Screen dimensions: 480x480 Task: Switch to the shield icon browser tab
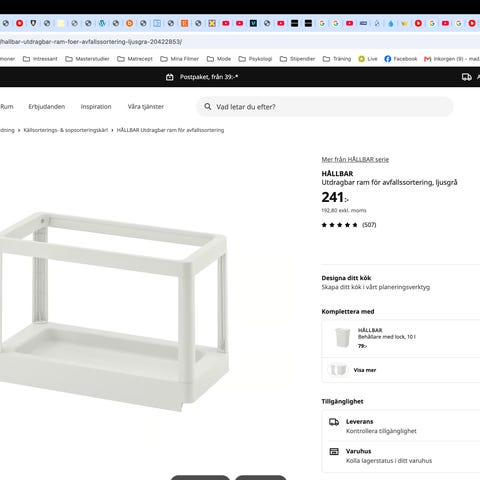tap(33, 23)
